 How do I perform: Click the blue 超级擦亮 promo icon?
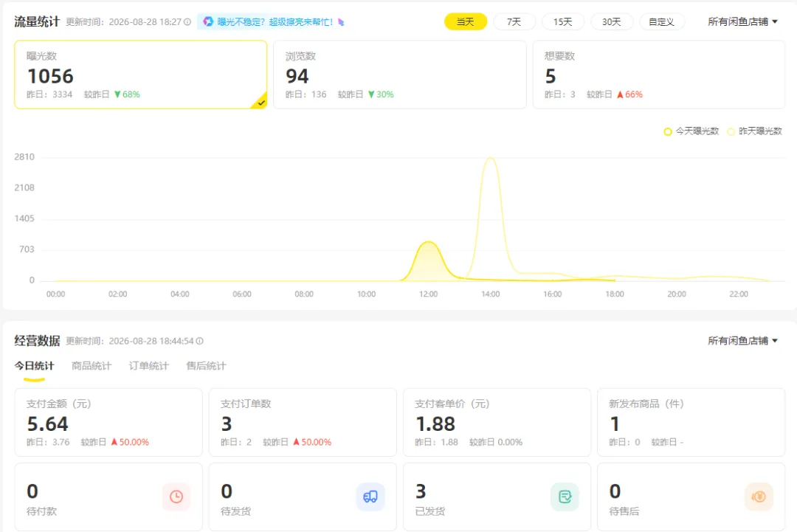(x=208, y=21)
